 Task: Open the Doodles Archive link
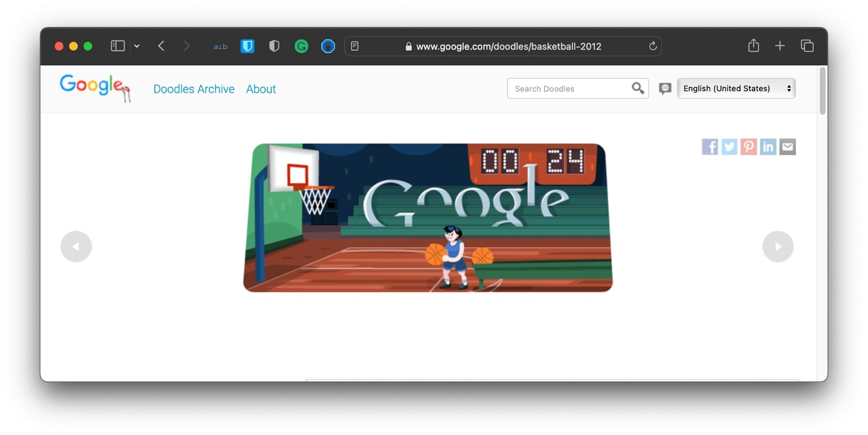coord(194,89)
